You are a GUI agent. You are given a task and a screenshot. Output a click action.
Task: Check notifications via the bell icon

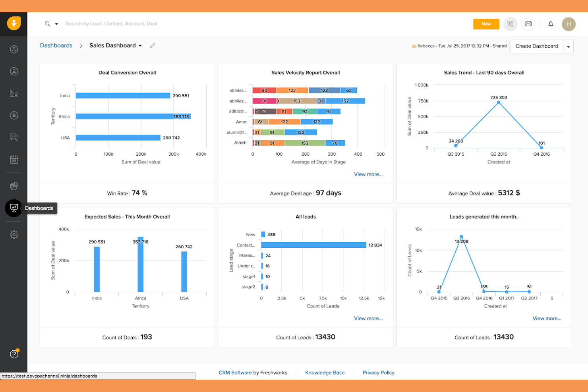click(551, 24)
